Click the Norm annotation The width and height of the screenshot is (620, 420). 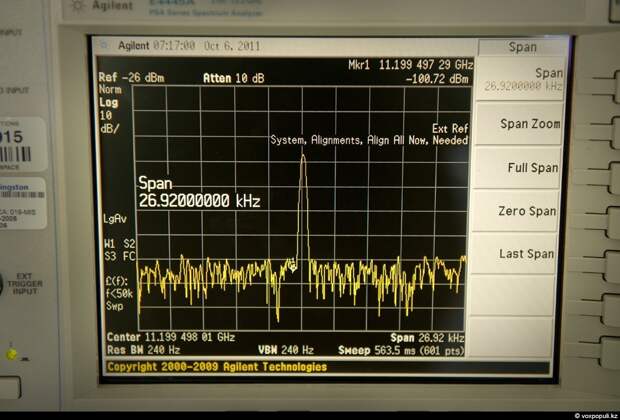click(110, 90)
